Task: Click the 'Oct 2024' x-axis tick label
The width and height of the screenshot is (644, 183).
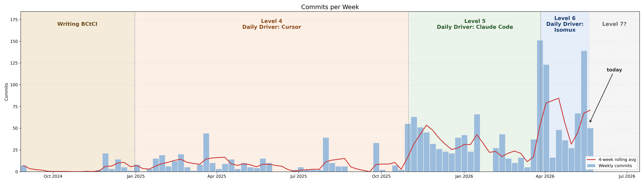Action: [x=53, y=176]
